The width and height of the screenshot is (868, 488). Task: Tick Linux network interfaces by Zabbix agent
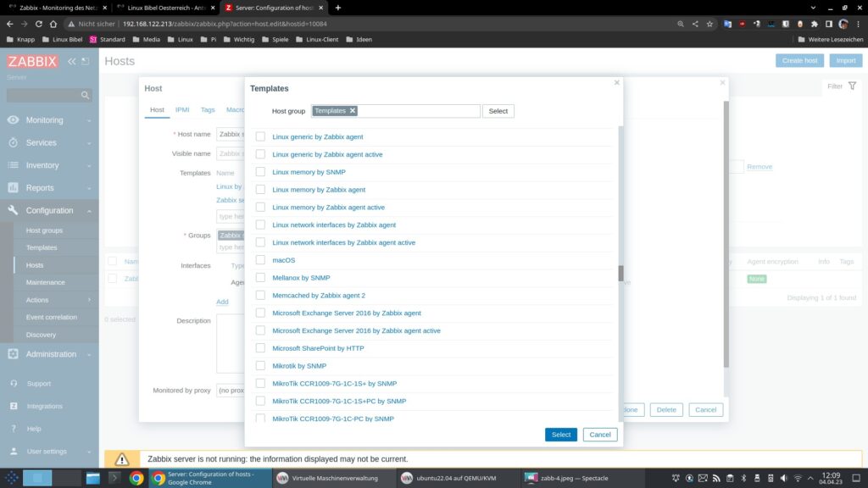(260, 225)
